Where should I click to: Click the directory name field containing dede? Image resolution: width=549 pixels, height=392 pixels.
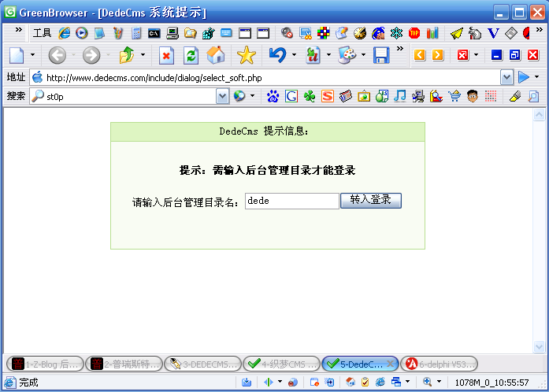[x=292, y=202]
